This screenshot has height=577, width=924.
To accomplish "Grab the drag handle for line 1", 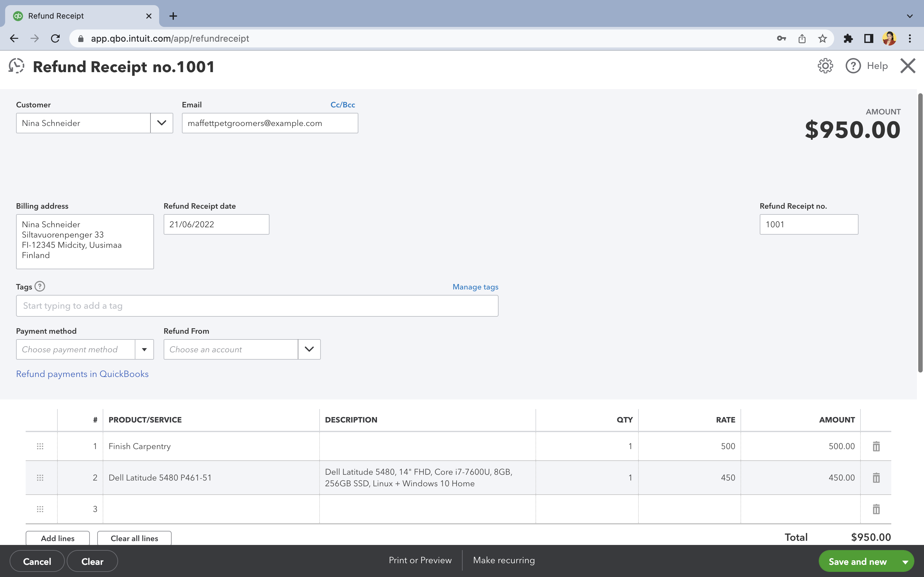I will click(x=40, y=446).
